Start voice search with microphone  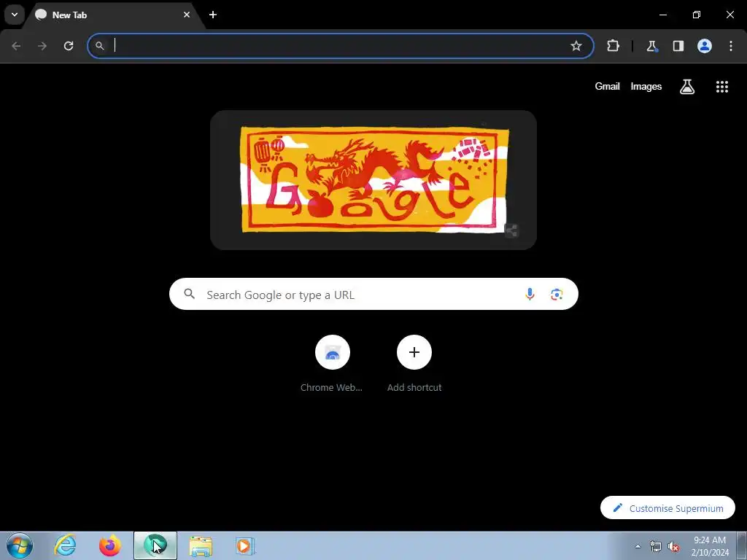[x=530, y=295]
